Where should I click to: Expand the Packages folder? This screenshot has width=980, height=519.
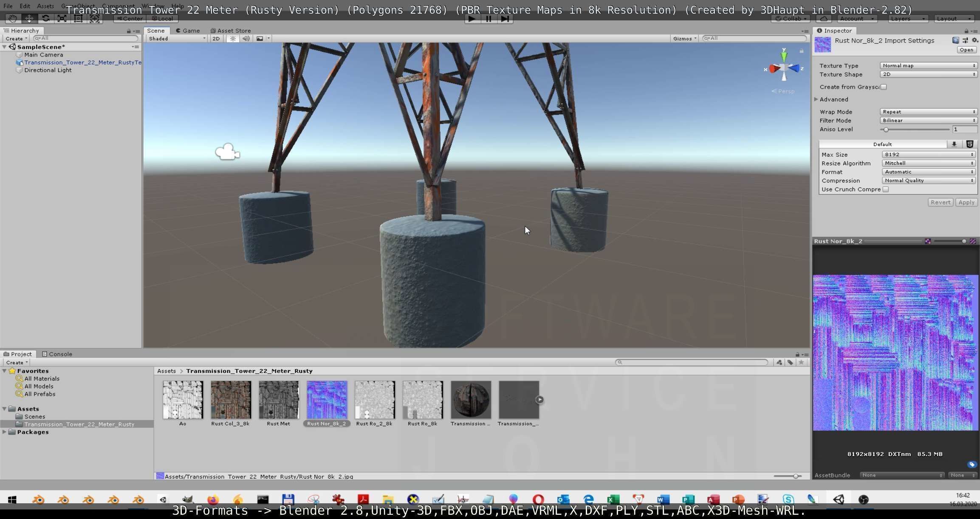5,432
